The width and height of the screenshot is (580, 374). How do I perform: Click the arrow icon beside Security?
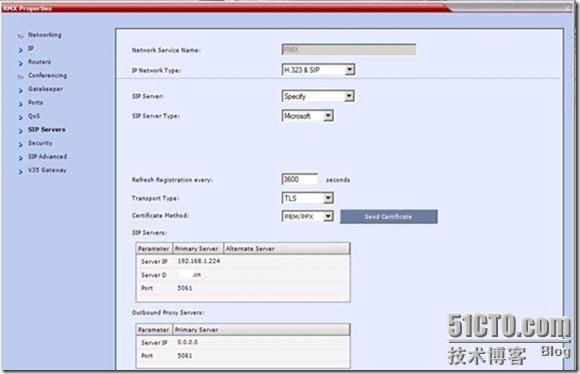21,145
